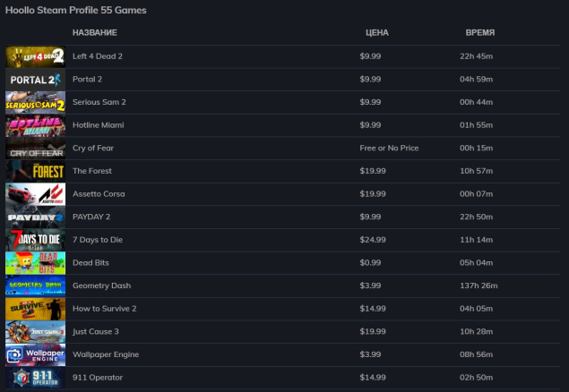Image resolution: width=569 pixels, height=392 pixels.
Task: Open The Forest game thumbnail
Action: click(35, 171)
